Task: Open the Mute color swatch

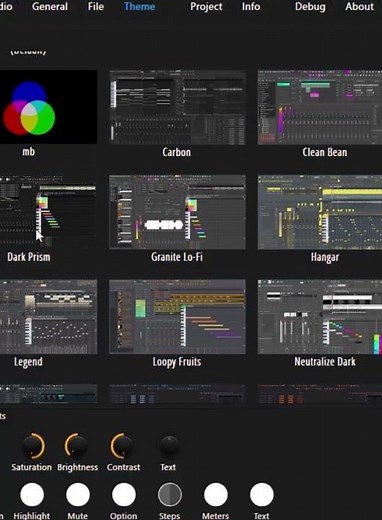Action: pos(78,494)
